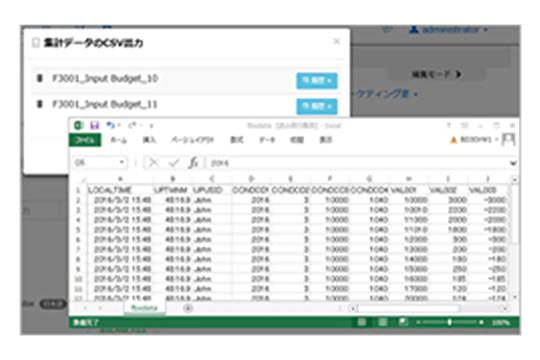Open the Ribbon Display Options icon

465,125
